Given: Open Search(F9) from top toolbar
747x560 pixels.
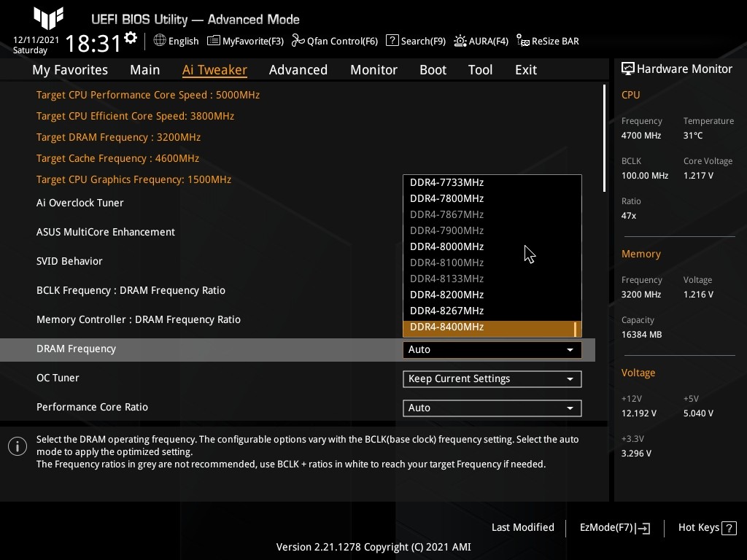Looking at the screenshot, I should (415, 41).
